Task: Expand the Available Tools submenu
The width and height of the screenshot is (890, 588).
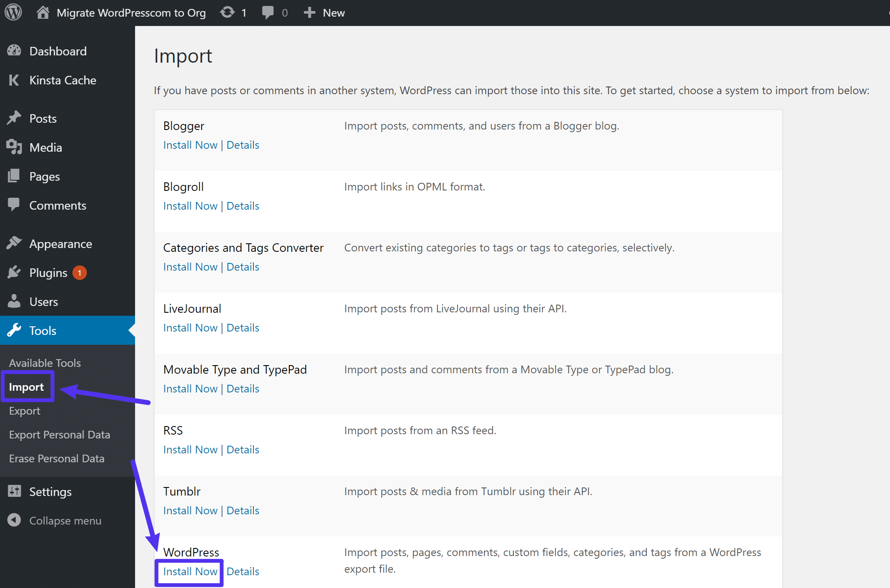Action: [45, 363]
